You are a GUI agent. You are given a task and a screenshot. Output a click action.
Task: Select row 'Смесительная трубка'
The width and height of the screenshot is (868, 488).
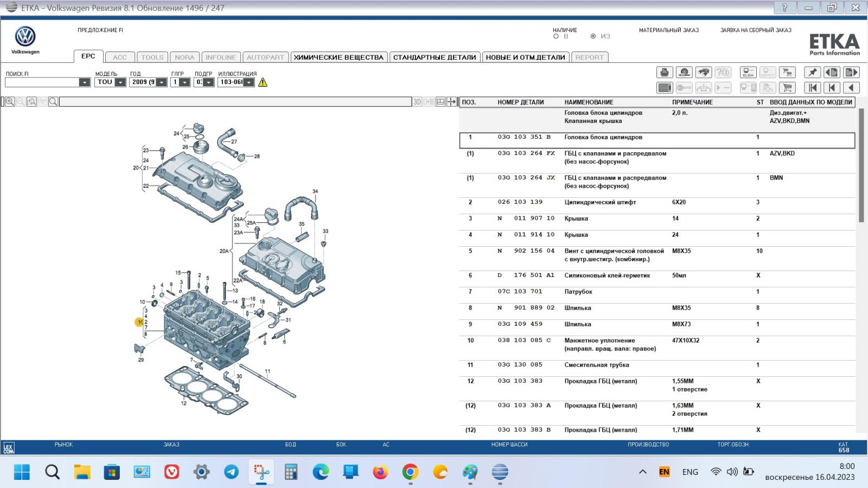[657, 368]
